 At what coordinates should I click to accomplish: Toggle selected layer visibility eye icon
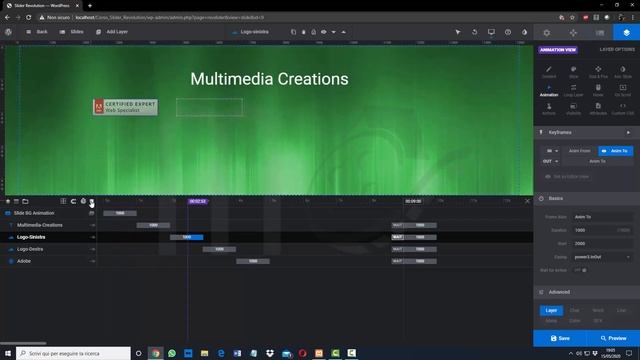324,32
